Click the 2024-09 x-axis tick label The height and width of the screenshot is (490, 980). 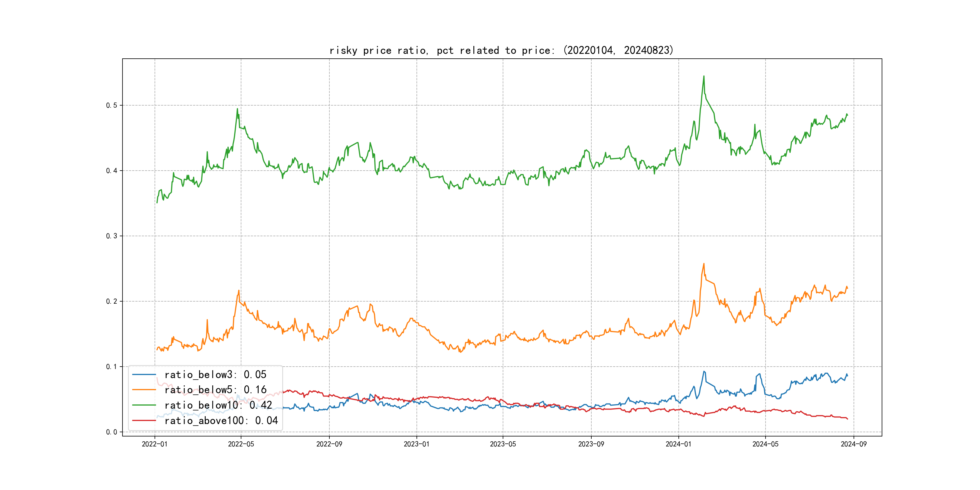(853, 444)
